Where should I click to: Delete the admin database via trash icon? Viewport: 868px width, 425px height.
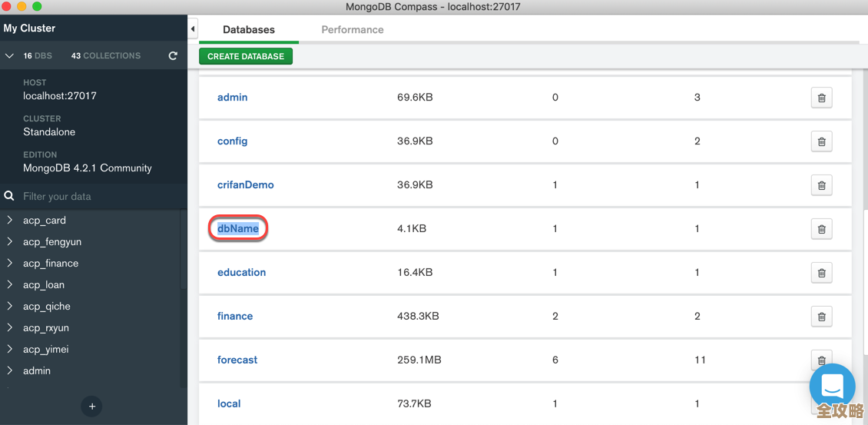[821, 98]
